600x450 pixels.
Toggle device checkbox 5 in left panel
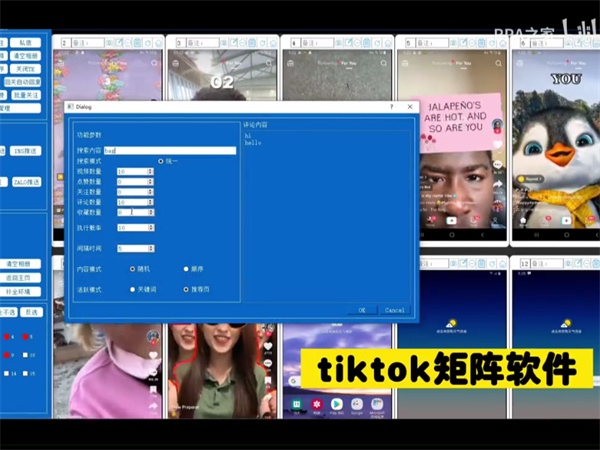(25, 337)
